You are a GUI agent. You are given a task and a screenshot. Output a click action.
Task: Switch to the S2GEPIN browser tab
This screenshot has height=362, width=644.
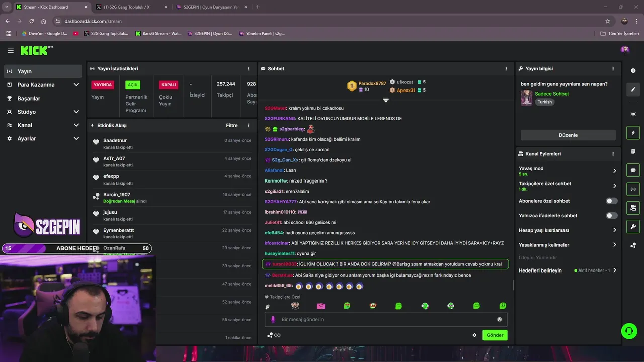pos(211,7)
